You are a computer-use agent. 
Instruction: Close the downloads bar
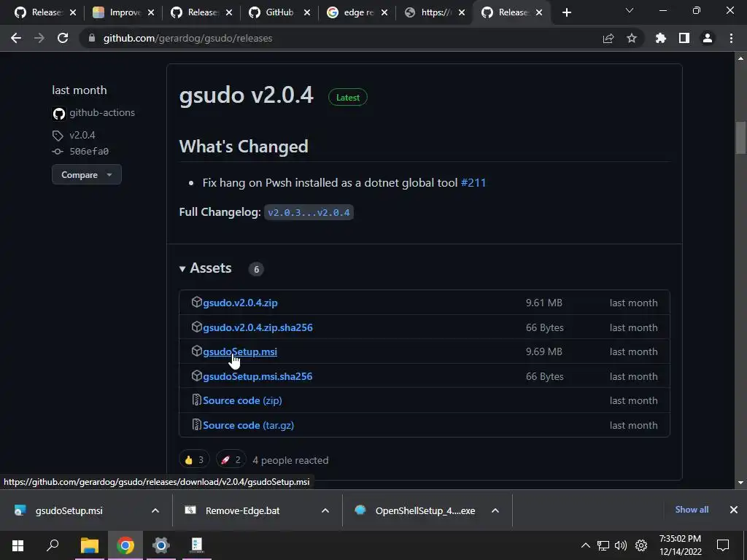pyautogui.click(x=734, y=510)
